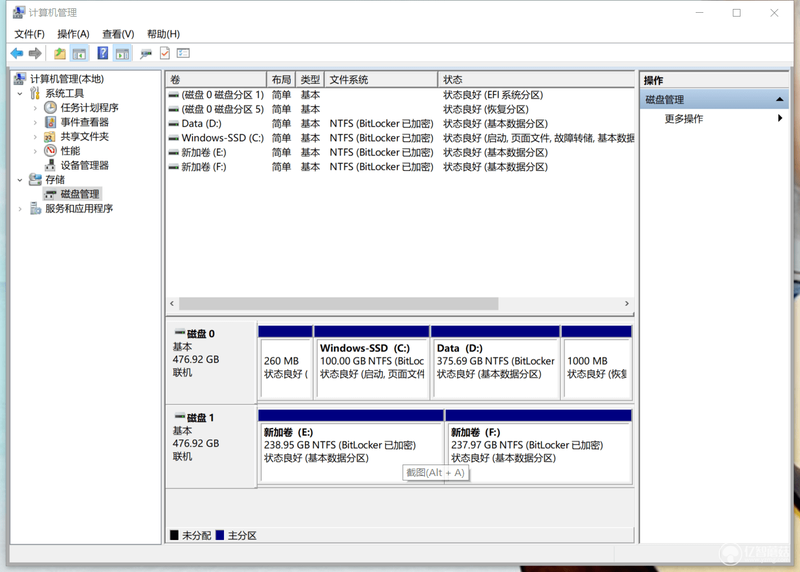Select 计算机管理(本地) root node
This screenshot has height=572, width=800.
66,79
